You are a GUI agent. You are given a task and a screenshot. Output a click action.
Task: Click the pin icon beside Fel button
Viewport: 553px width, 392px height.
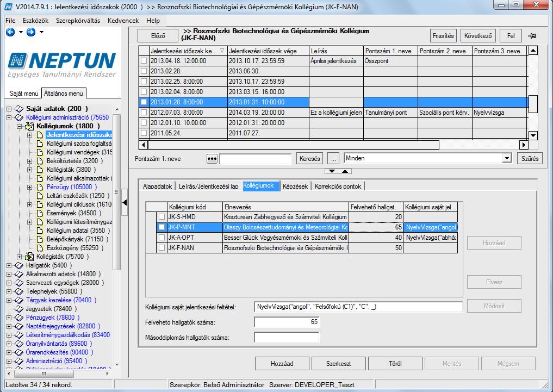pos(532,36)
